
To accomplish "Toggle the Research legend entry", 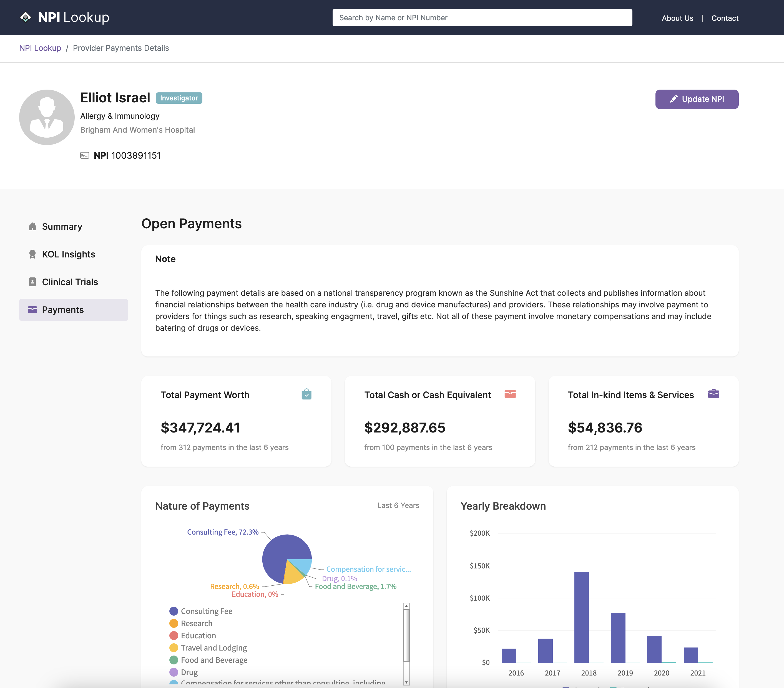I will tap(196, 623).
